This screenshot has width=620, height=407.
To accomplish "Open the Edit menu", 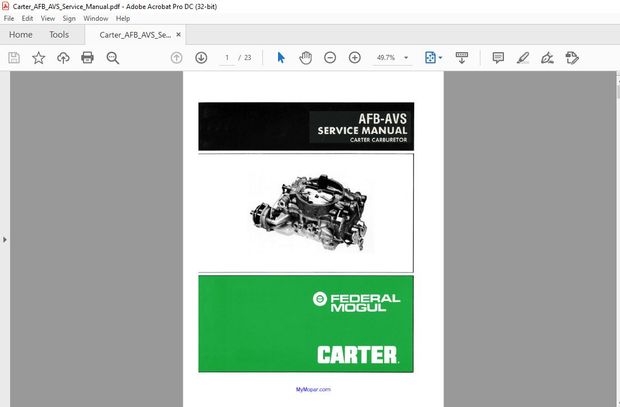I will pyautogui.click(x=27, y=19).
